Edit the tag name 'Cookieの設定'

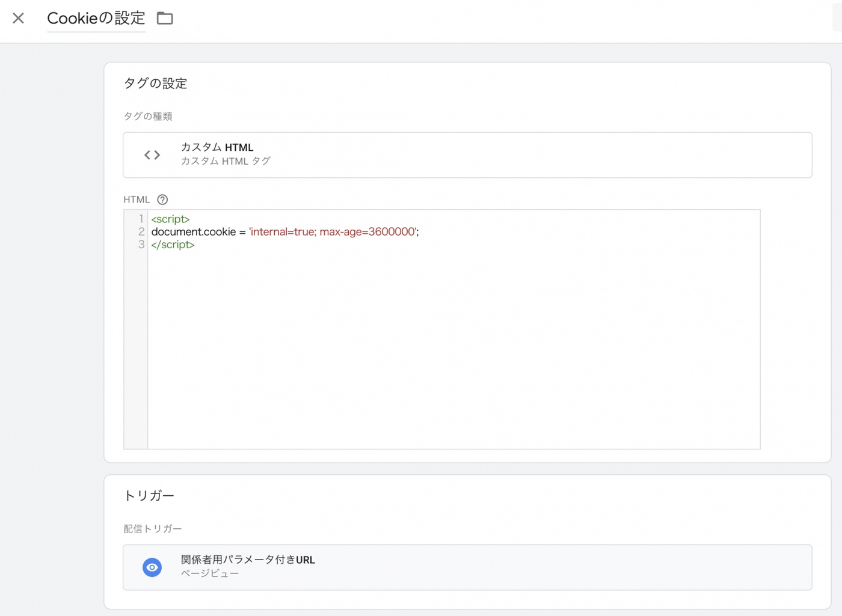tap(96, 18)
